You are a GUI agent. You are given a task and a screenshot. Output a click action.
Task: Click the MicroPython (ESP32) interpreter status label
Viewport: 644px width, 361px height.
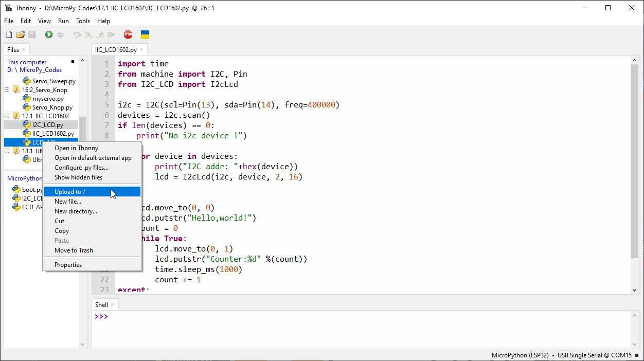point(520,355)
